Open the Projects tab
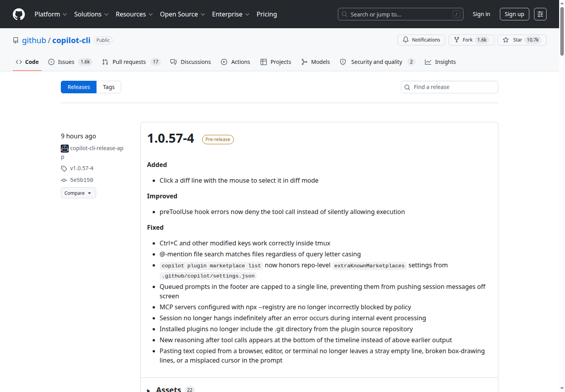Image resolution: width=565 pixels, height=392 pixels. click(276, 62)
